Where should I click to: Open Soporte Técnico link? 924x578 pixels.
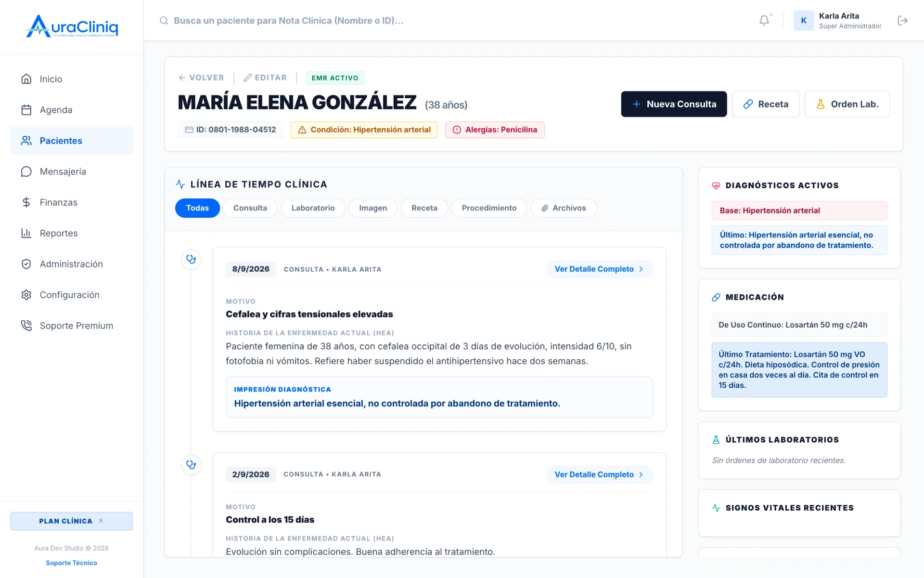click(71, 563)
